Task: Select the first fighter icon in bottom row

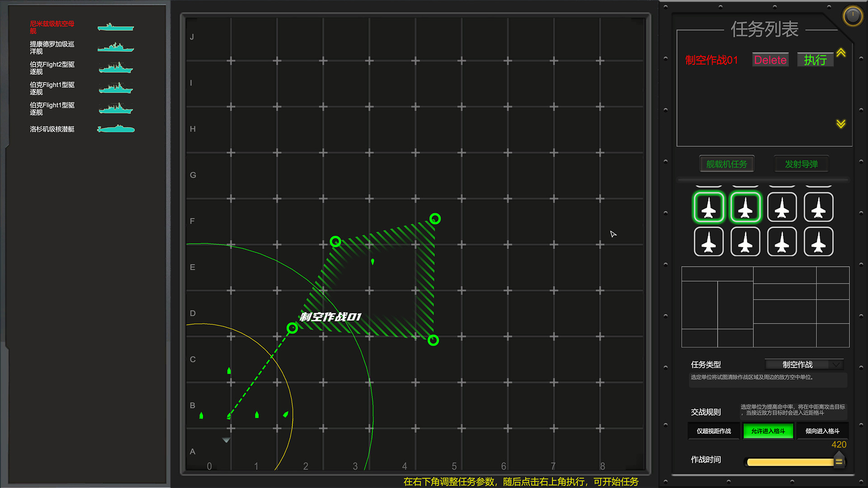Action: pos(709,242)
